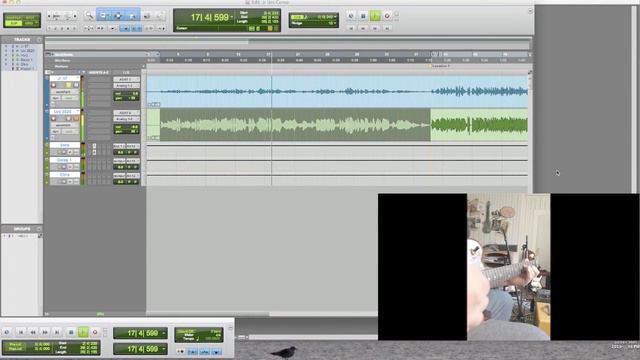Image resolution: width=640 pixels, height=360 pixels.
Task: Record-enable the Jr 57 track
Action: [53, 85]
